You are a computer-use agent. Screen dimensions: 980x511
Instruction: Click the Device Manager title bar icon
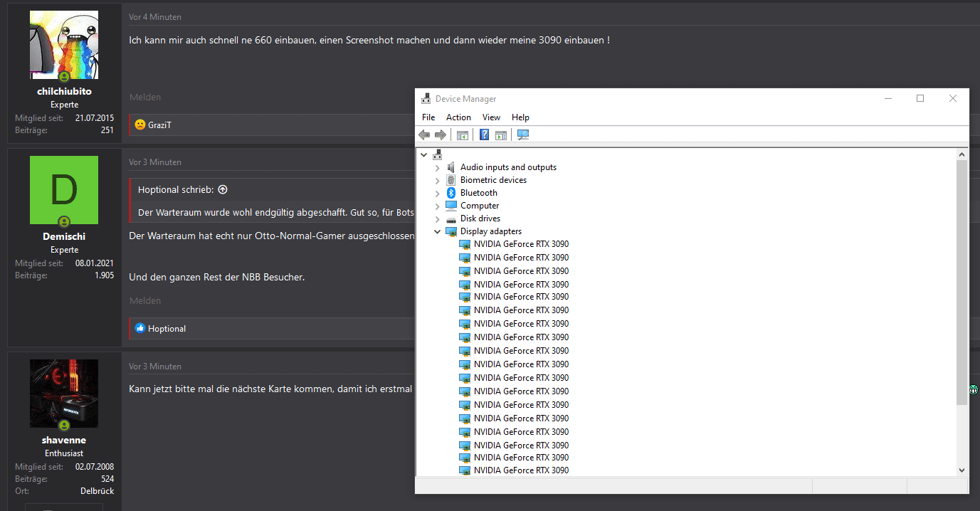(426, 99)
